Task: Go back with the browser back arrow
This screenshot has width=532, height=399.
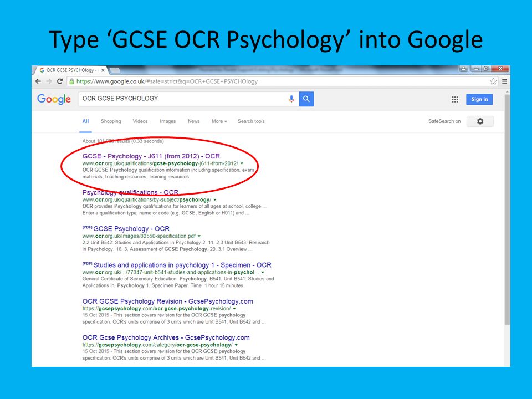Action: pos(38,81)
